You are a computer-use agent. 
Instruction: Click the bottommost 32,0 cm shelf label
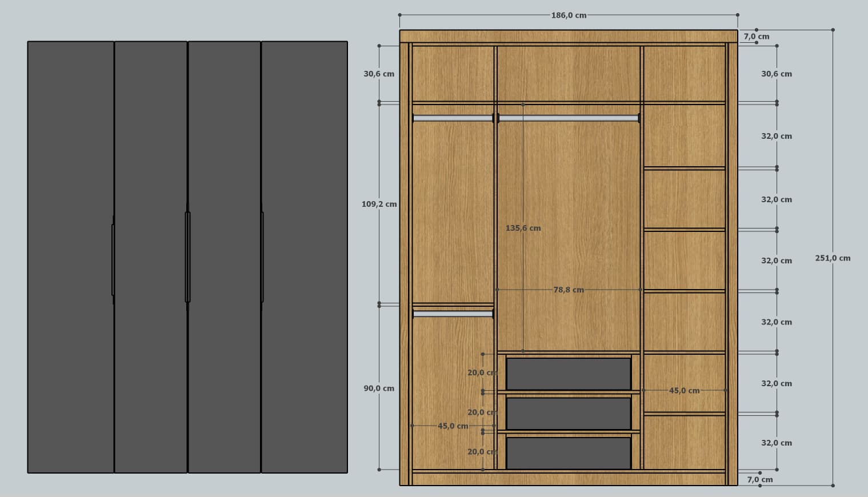777,443
